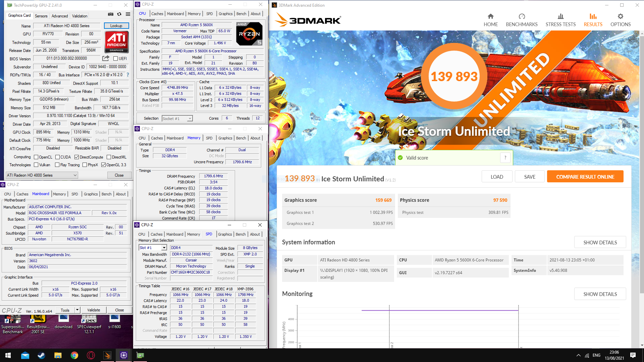
Task: Open SPD tab in CPU-Z Memory window
Action: (209, 138)
